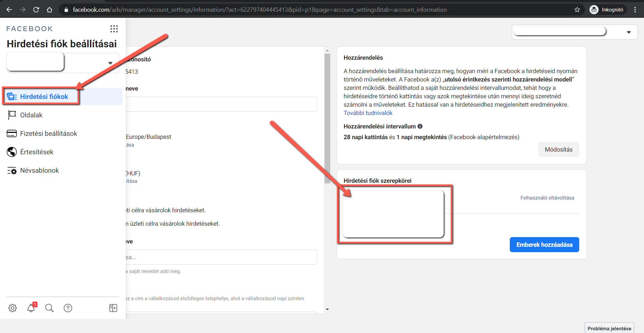The height and width of the screenshot is (333, 644).
Task: Click the browser forward arrow
Action: (22, 10)
